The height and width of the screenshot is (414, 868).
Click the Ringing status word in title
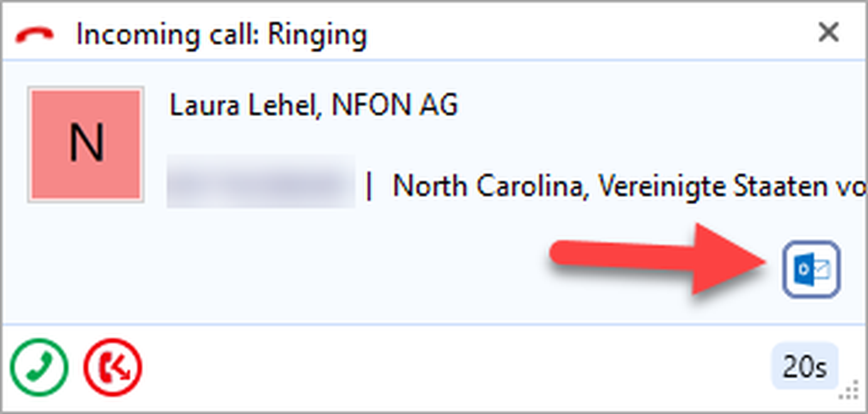pyautogui.click(x=317, y=35)
